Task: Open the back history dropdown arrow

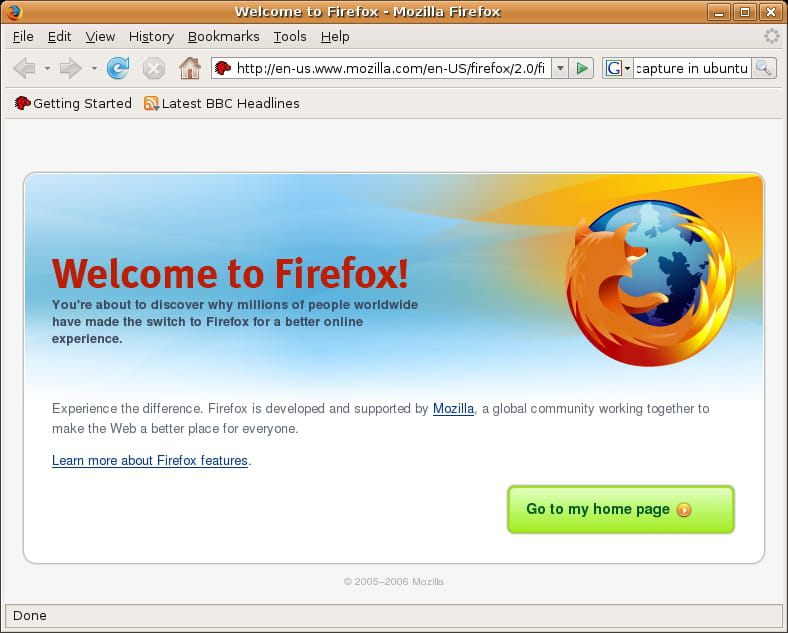Action: 47,69
